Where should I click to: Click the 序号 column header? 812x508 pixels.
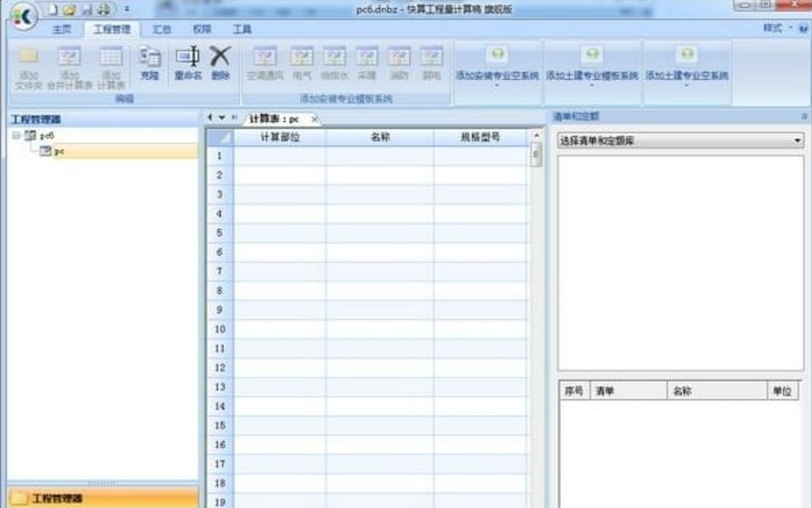click(x=574, y=391)
